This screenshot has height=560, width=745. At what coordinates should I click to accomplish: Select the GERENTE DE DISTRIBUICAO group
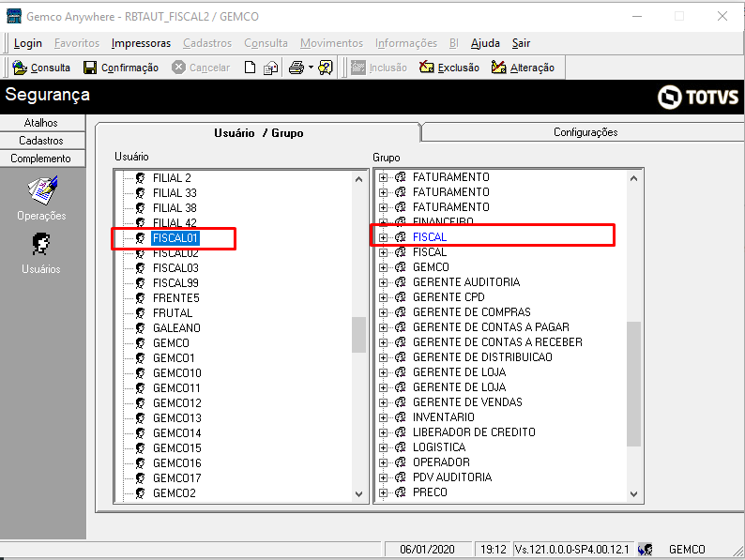click(x=482, y=357)
